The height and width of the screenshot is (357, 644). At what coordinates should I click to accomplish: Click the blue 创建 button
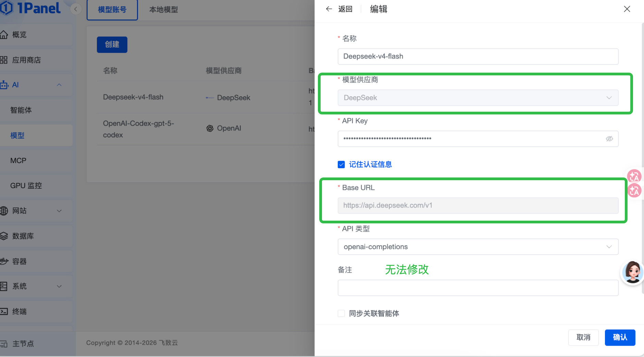(x=112, y=45)
